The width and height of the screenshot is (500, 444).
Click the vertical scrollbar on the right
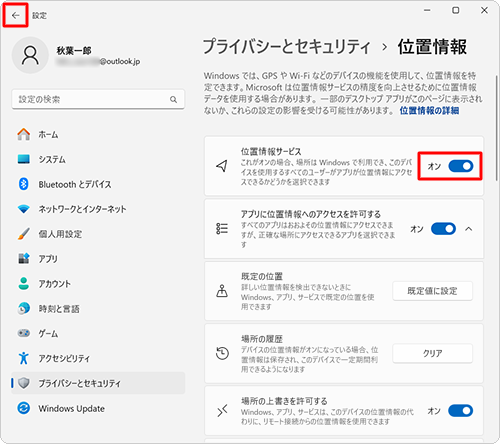click(x=496, y=128)
